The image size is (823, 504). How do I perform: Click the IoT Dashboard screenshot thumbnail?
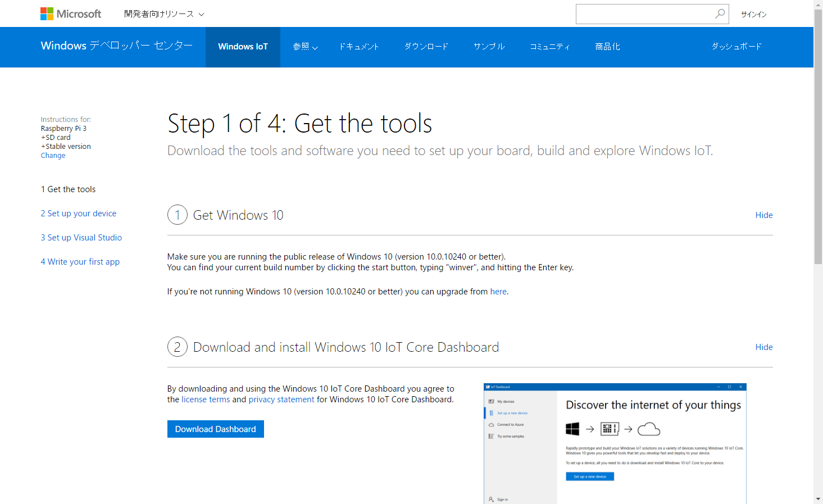coord(615,443)
